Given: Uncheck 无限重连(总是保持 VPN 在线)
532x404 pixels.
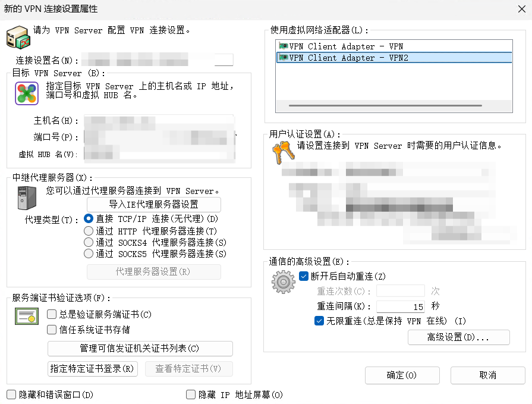Looking at the screenshot, I should pos(319,319).
